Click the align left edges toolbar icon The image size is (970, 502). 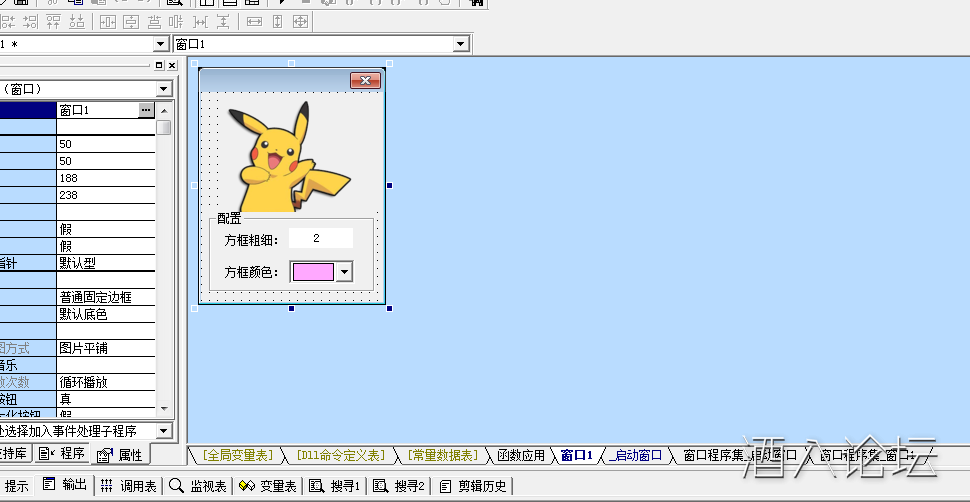point(8,21)
